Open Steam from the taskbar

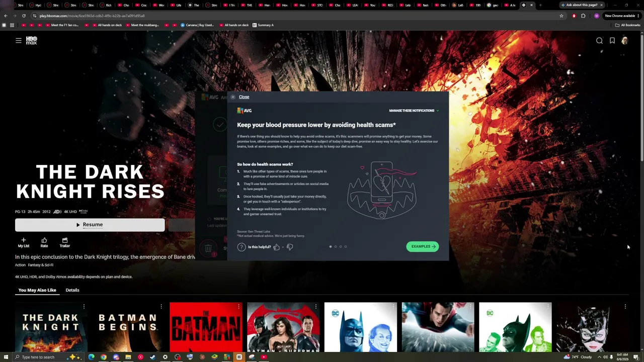[153, 357]
